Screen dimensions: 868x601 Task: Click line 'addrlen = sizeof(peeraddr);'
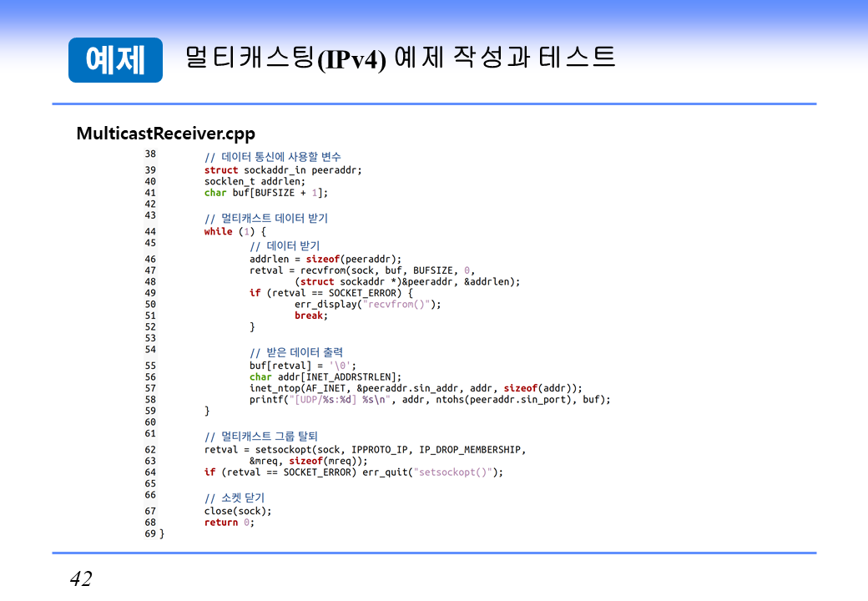pos(325,260)
